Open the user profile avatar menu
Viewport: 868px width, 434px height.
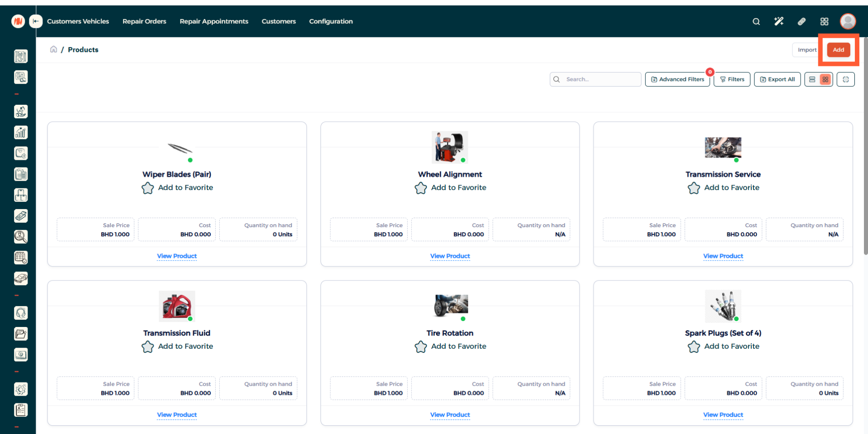point(848,21)
